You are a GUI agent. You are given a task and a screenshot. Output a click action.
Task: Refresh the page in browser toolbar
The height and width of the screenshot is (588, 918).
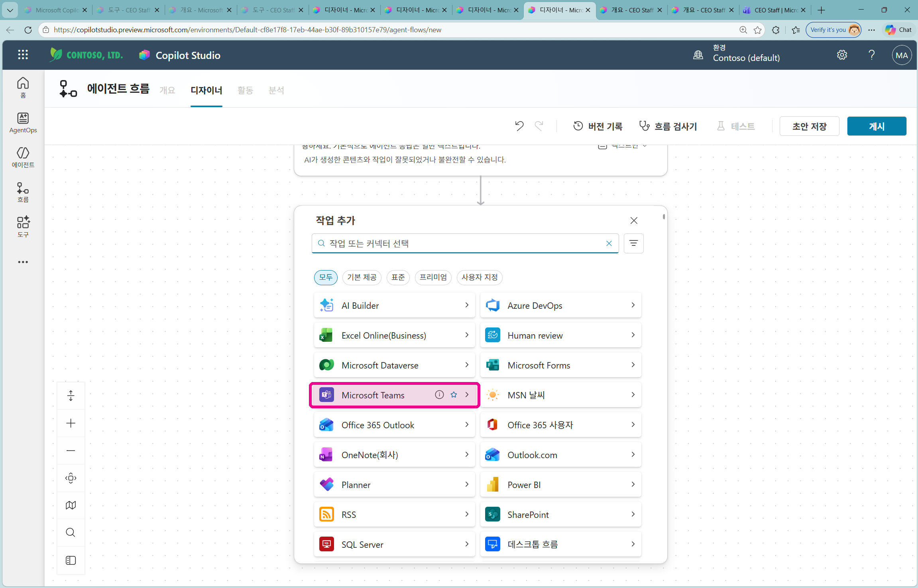click(28, 30)
